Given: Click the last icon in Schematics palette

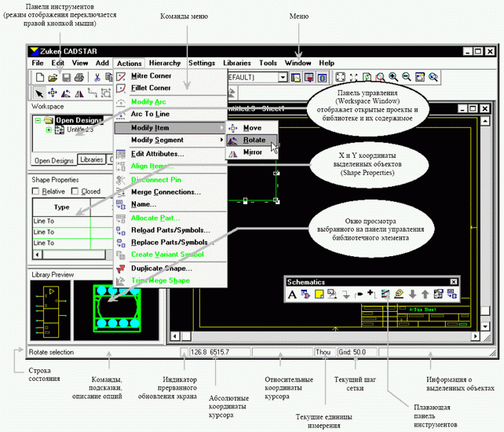Looking at the screenshot, I should pyautogui.click(x=452, y=294).
